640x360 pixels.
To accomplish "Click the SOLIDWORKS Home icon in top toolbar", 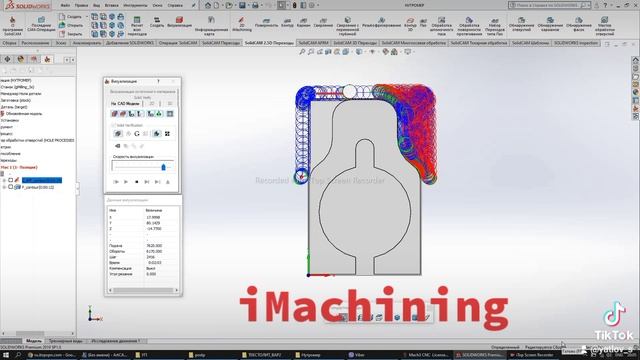I will click(x=208, y=5).
